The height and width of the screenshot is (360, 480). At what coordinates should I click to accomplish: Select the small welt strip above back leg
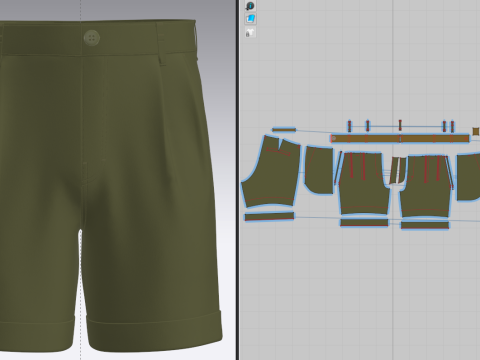(284, 130)
